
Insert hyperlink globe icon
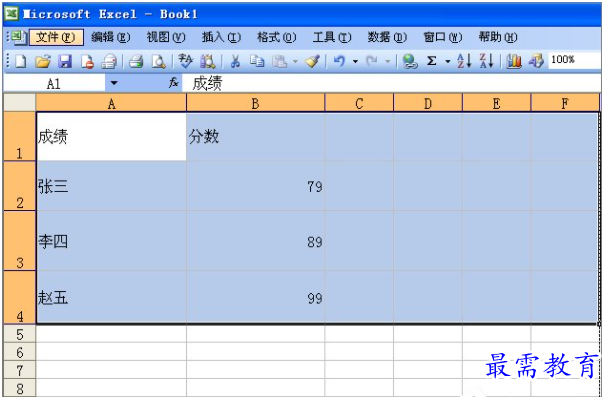coord(410,61)
